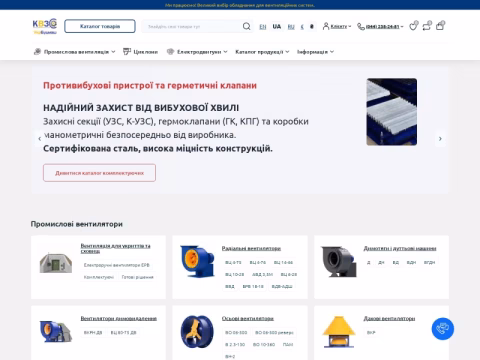
Task: Click the telephone handset icon in header
Action: pos(361,26)
